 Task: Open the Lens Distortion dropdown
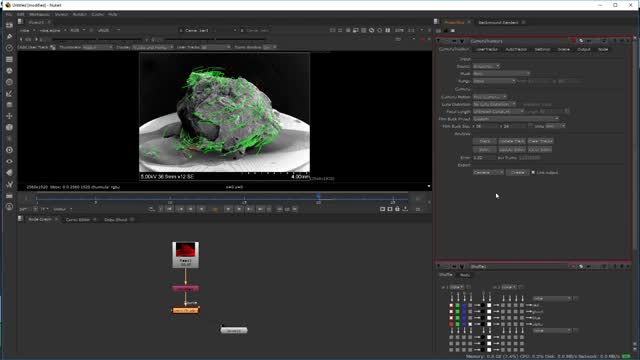[494, 104]
